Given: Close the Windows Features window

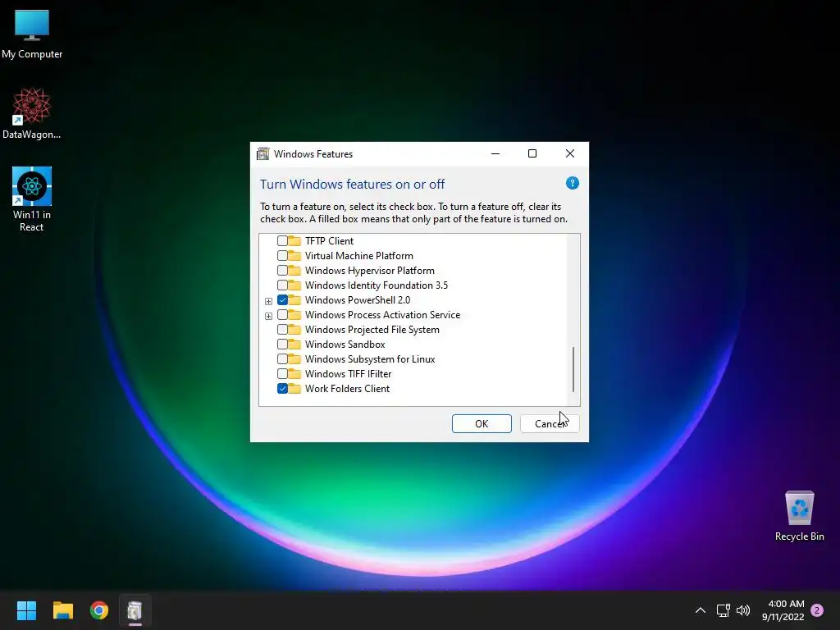Looking at the screenshot, I should [570, 153].
